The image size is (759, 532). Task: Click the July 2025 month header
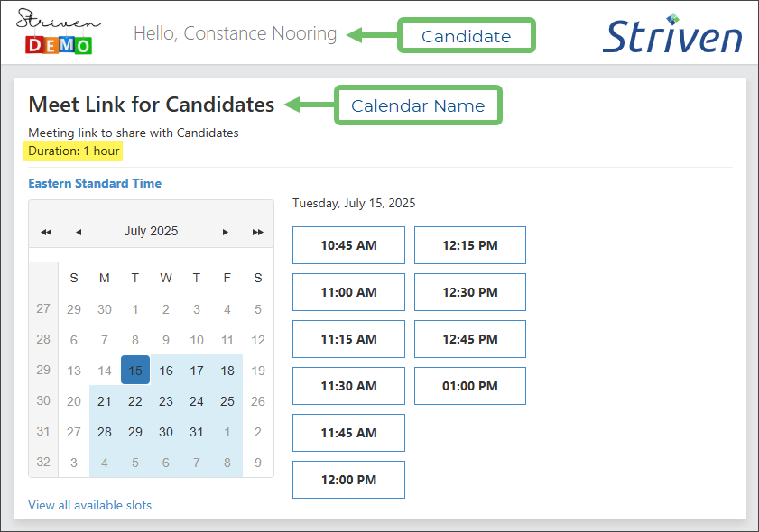pyautogui.click(x=151, y=231)
